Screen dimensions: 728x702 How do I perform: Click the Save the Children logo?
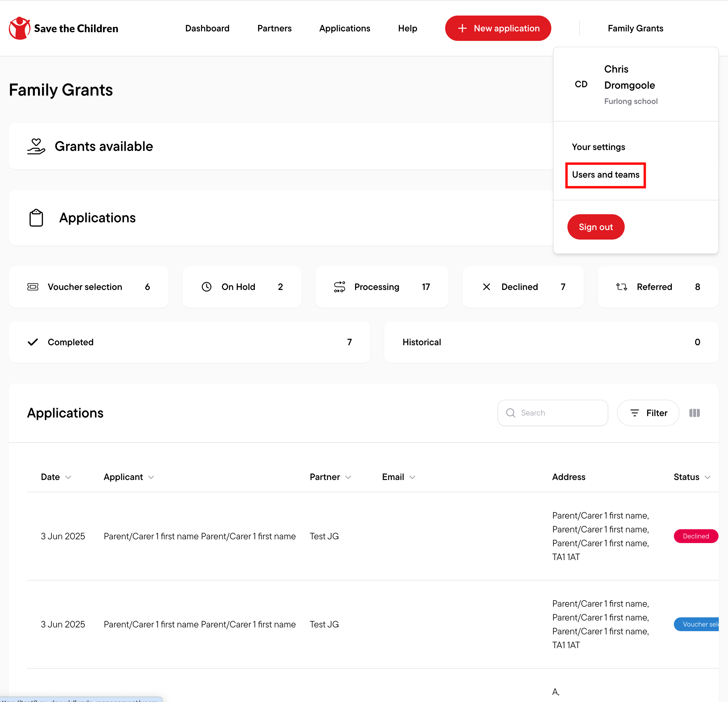(x=64, y=28)
